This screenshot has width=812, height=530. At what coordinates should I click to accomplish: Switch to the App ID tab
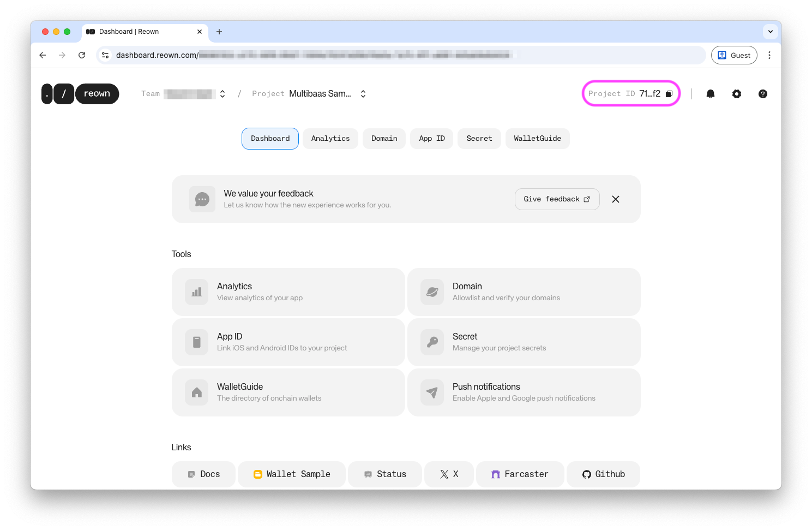click(431, 138)
